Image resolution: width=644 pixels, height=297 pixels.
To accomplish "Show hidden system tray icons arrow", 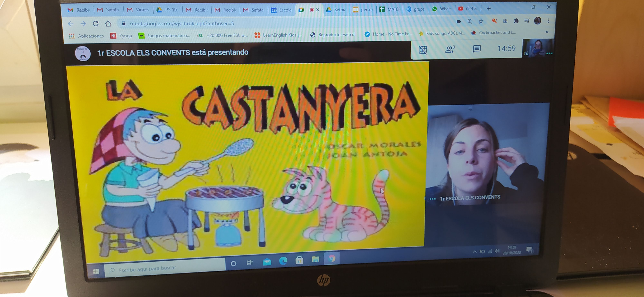I will click(x=474, y=252).
